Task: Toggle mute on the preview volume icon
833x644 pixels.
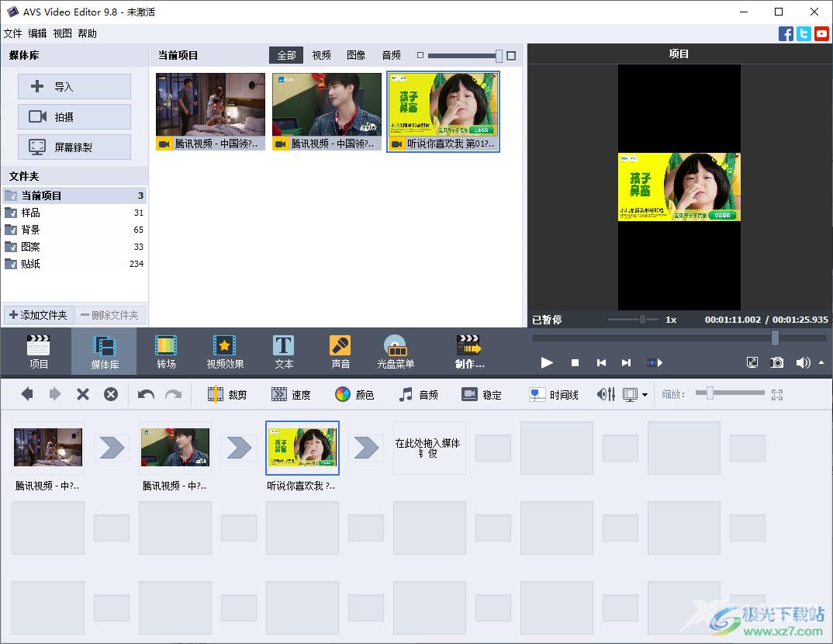Action: pyautogui.click(x=803, y=362)
